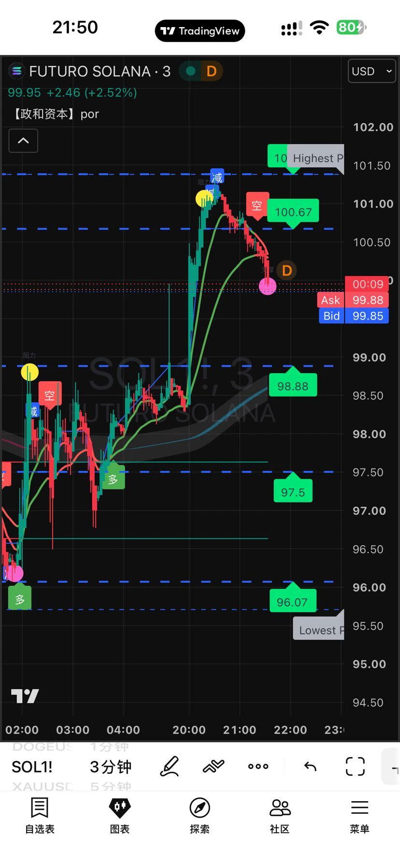Open the three-dots more options
This screenshot has width=400, height=868.
[258, 766]
